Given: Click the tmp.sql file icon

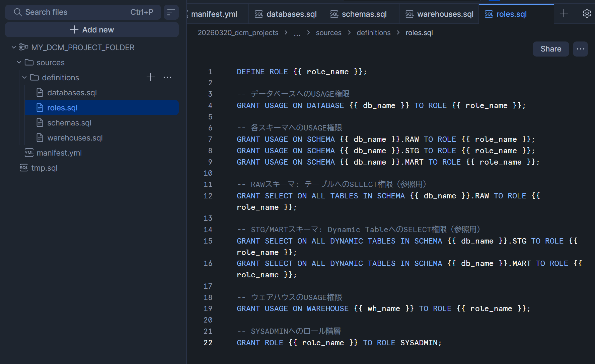Looking at the screenshot, I should pyautogui.click(x=24, y=168).
